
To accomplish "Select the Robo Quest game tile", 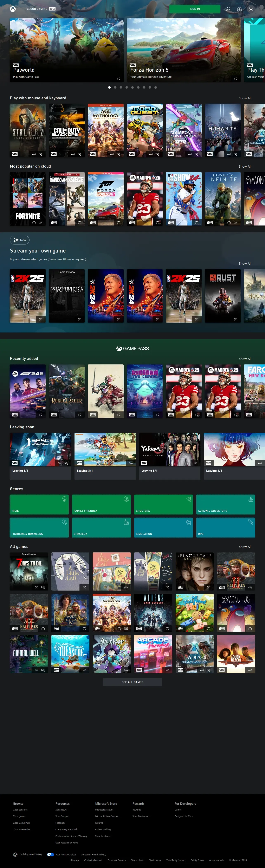I will tap(145, 130).
